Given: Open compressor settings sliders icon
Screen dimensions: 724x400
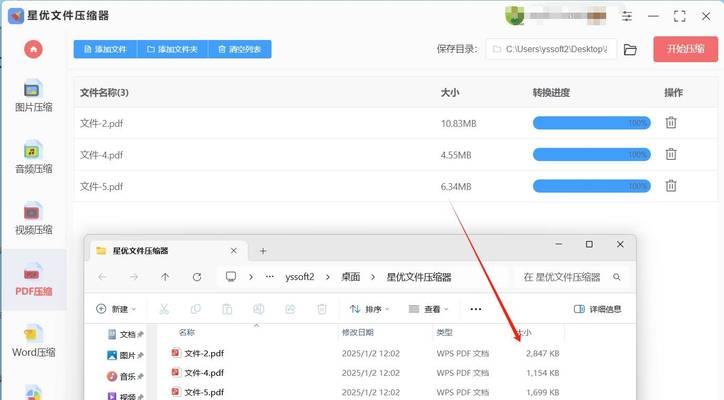Looking at the screenshot, I should [x=627, y=16].
